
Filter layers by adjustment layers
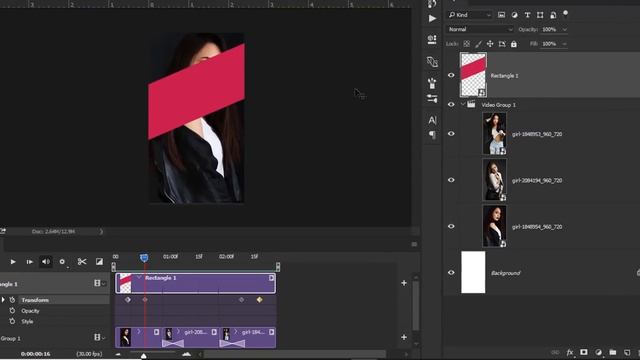(x=514, y=15)
